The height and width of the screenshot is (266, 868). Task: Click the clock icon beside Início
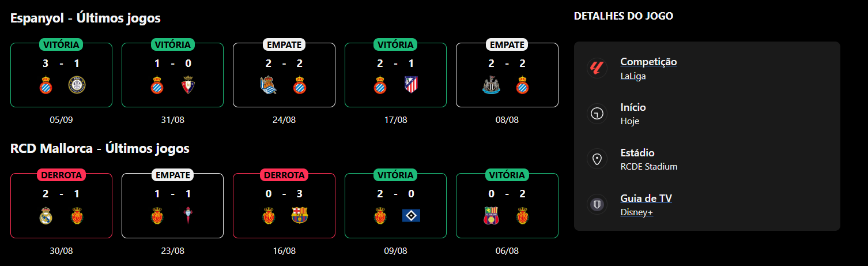coord(597,114)
